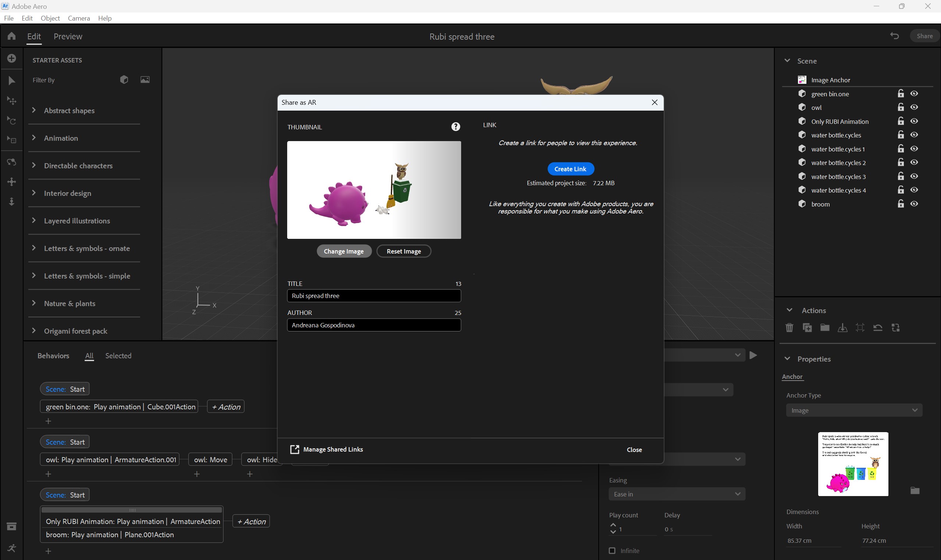
Task: Open Manage Shared Links
Action: [x=327, y=449]
